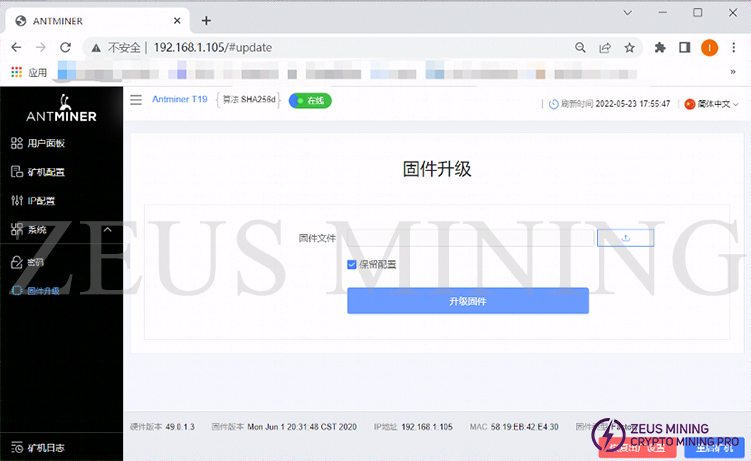Click the zoom magnifier icon in the address bar
Viewport: 751px width, 461px height.
coord(581,47)
